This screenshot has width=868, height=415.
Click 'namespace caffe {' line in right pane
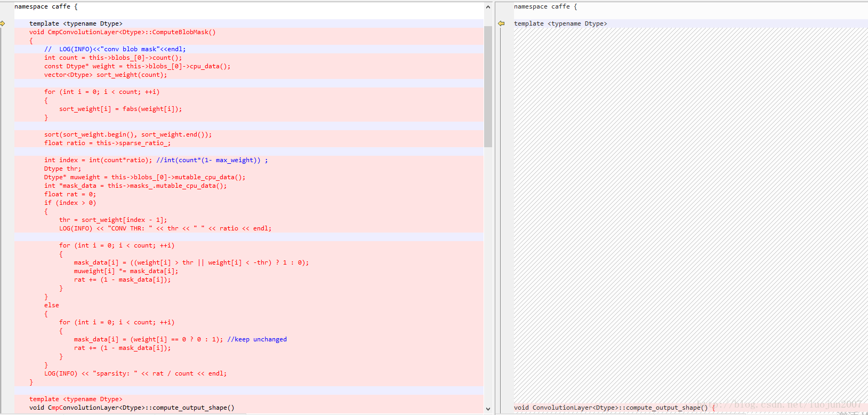tap(545, 6)
